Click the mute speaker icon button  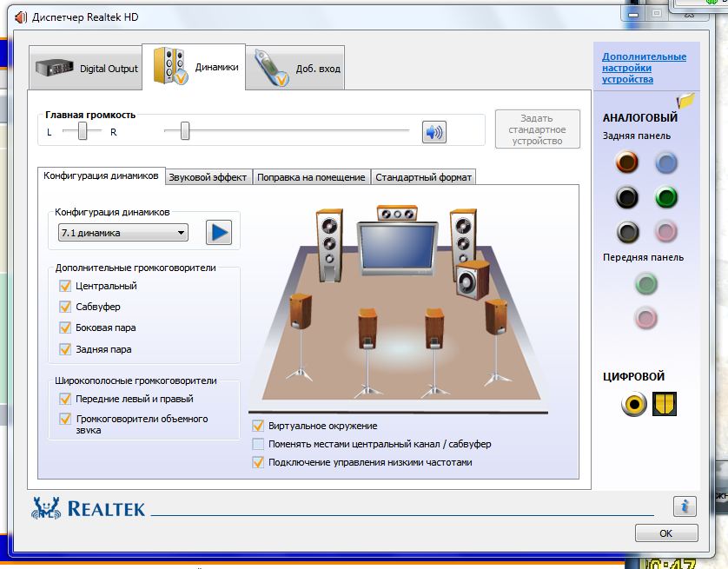(x=434, y=132)
